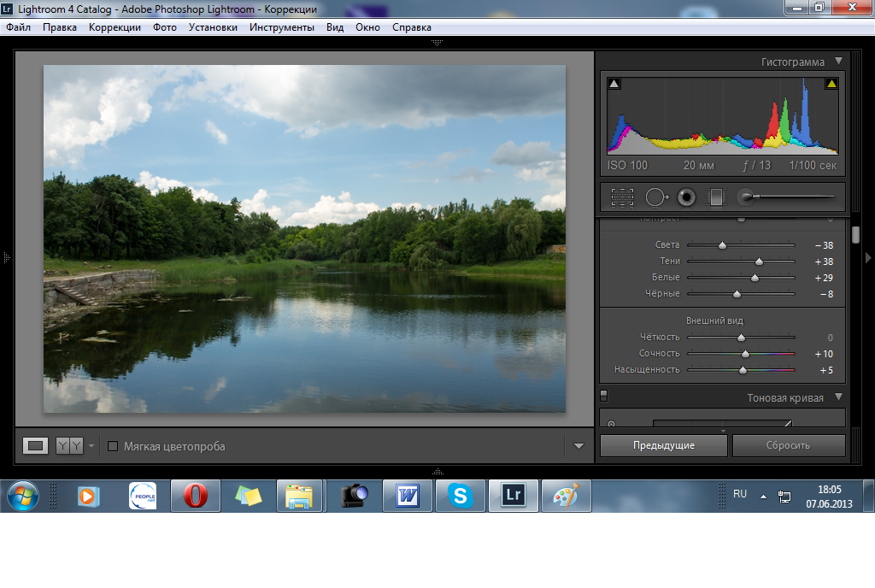875x588 pixels.
Task: Click the Тени slider handle
Action: tap(759, 262)
